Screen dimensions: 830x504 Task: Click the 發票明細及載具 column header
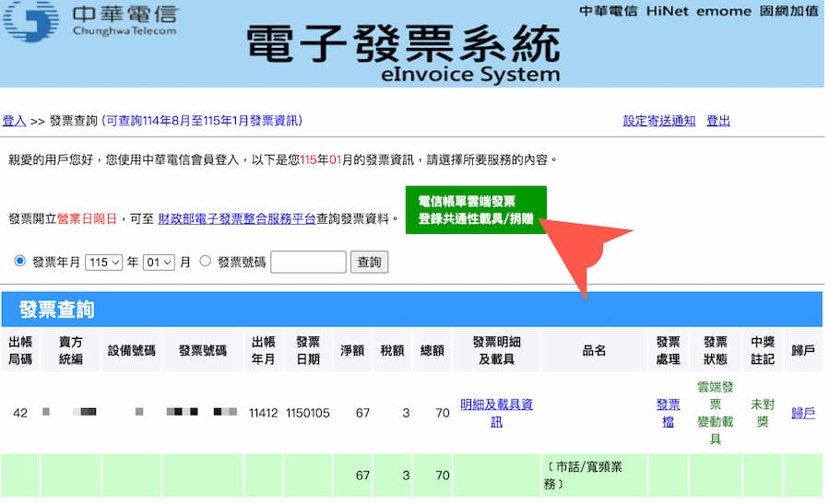coord(496,351)
